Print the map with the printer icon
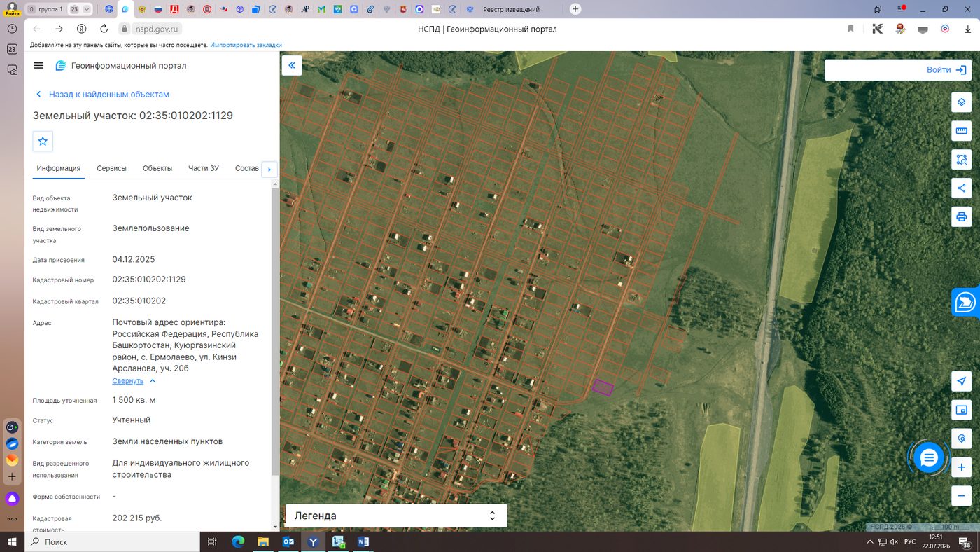Screen dimensions: 980x552 [961, 216]
